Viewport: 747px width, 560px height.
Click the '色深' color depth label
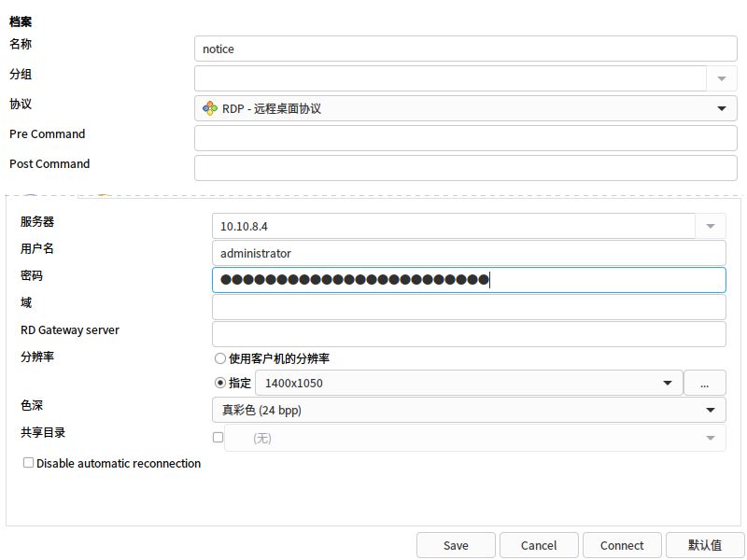(32, 405)
